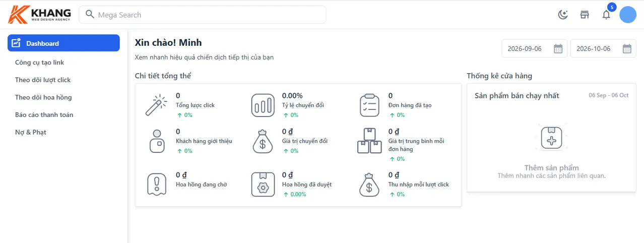
Task: Open Nợ & Phạt menu item
Action: pos(31,132)
